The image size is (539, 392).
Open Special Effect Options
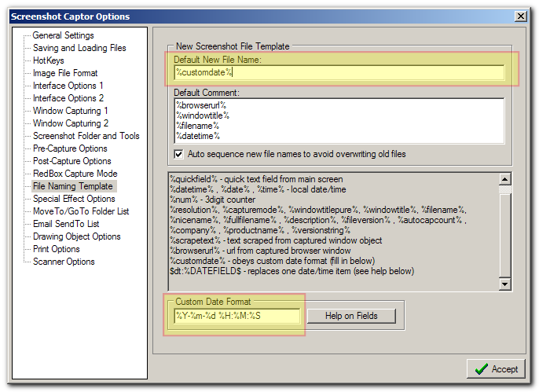[74, 199]
